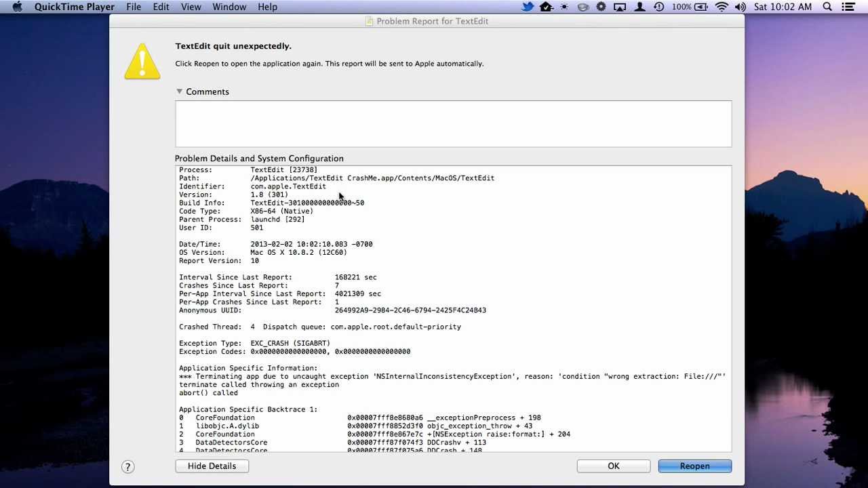The height and width of the screenshot is (488, 868).
Task: Click the 'abort() called' line
Action: (x=208, y=393)
